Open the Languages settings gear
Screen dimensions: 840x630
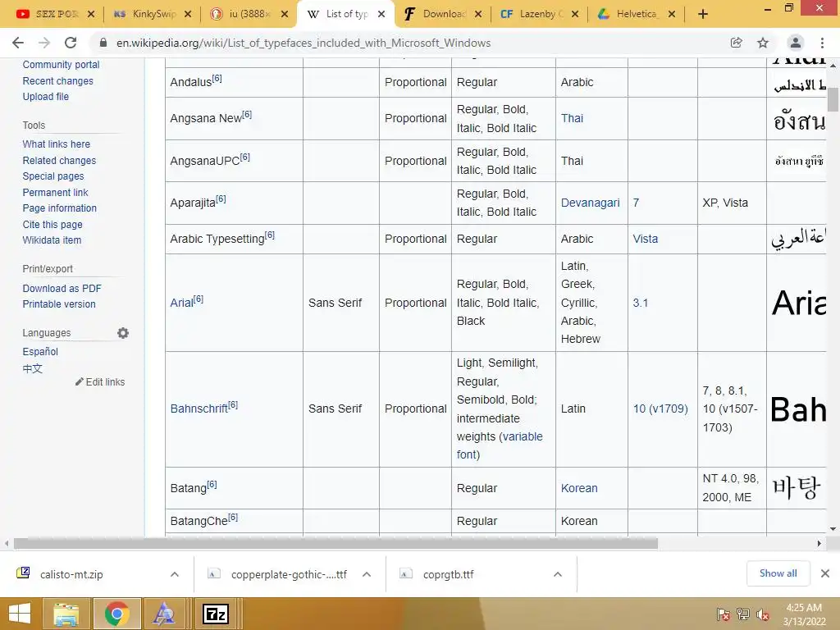point(123,333)
